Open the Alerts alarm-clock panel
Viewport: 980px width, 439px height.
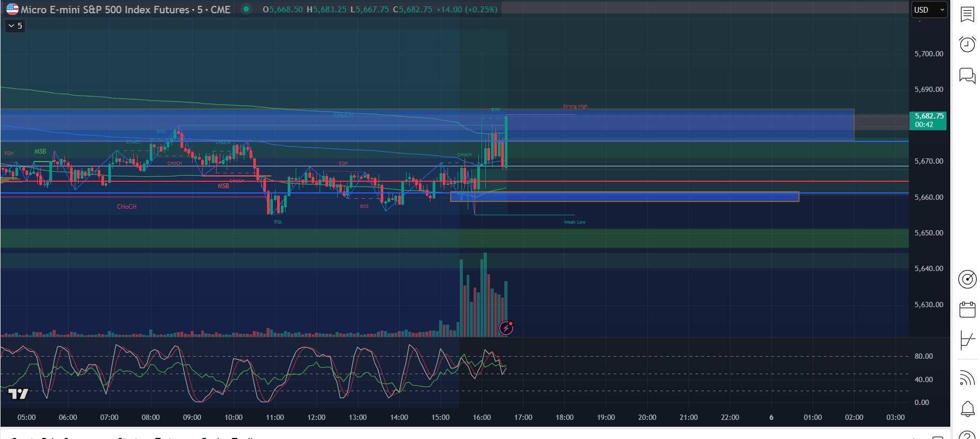tap(967, 44)
